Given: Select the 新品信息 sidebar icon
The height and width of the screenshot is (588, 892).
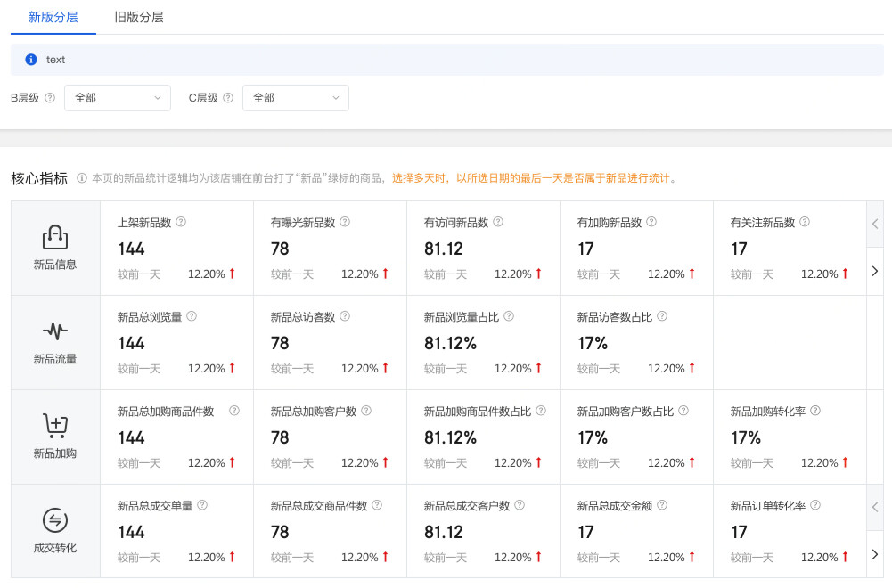Looking at the screenshot, I should [x=54, y=239].
